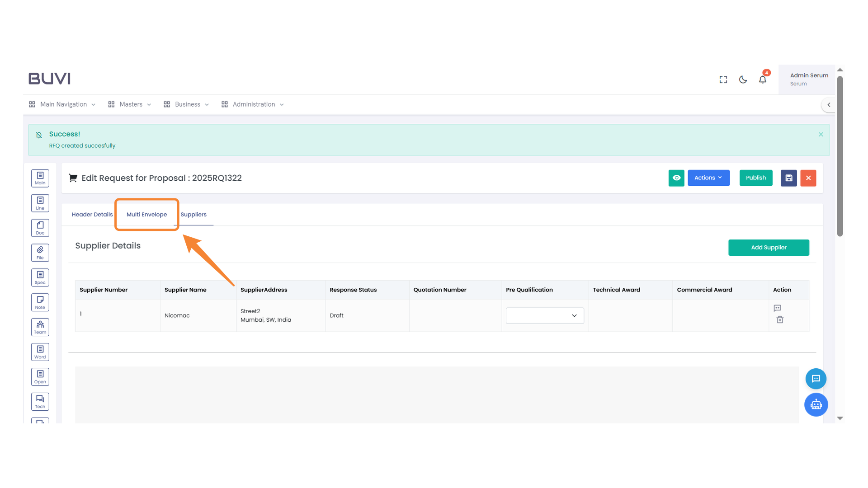Delete the Nicomac supplier row
The height and width of the screenshot is (488, 868).
tap(779, 320)
